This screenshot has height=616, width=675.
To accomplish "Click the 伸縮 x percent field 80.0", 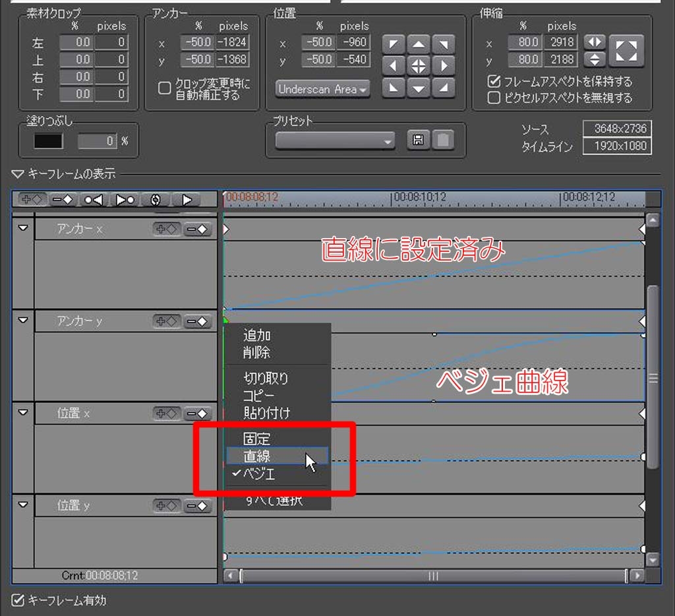I will (x=525, y=42).
